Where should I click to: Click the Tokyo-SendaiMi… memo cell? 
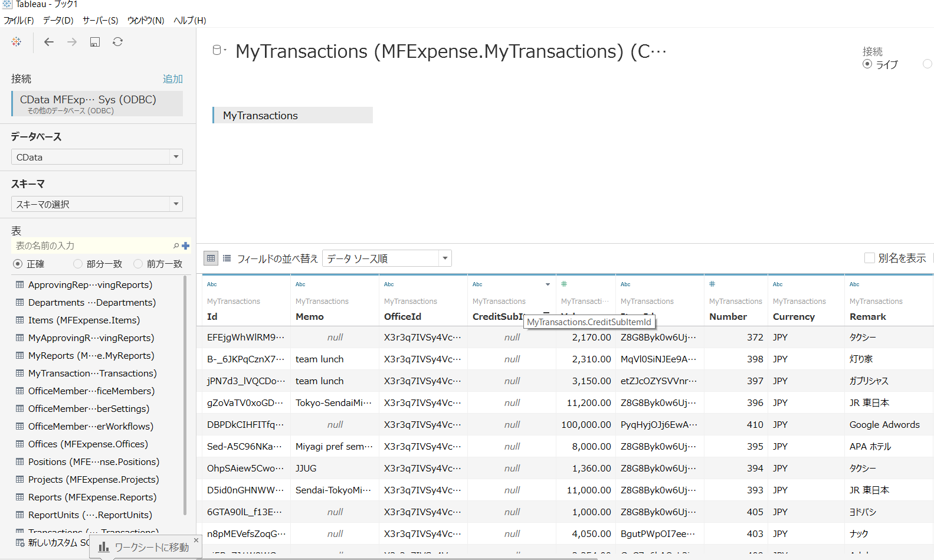pyautogui.click(x=333, y=402)
